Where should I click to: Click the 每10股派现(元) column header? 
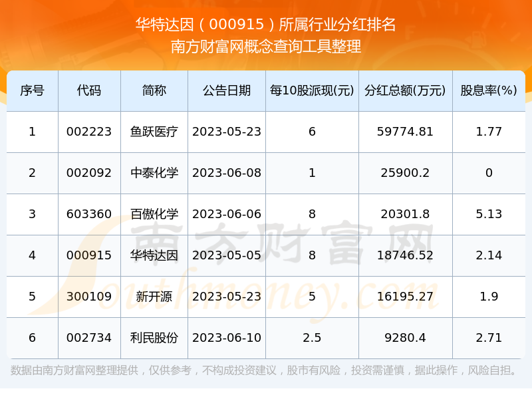point(312,90)
